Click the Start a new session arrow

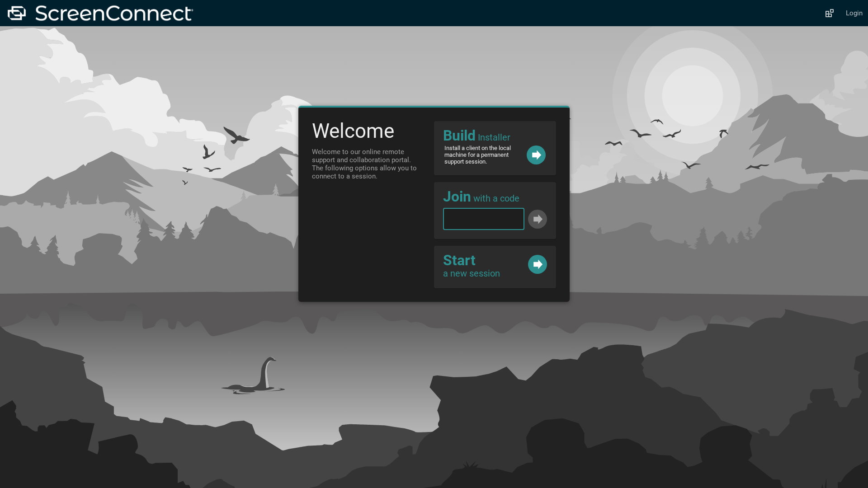[x=538, y=264]
